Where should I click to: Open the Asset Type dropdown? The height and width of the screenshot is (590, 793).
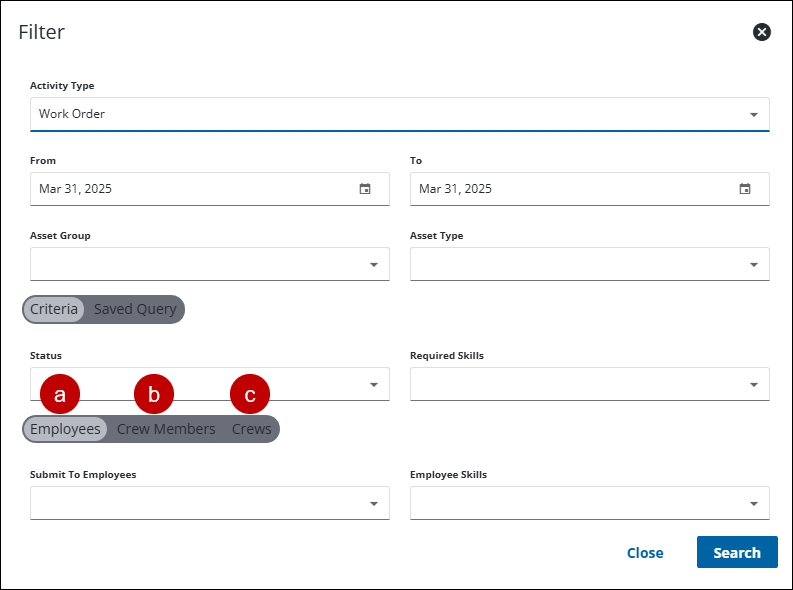click(x=754, y=265)
